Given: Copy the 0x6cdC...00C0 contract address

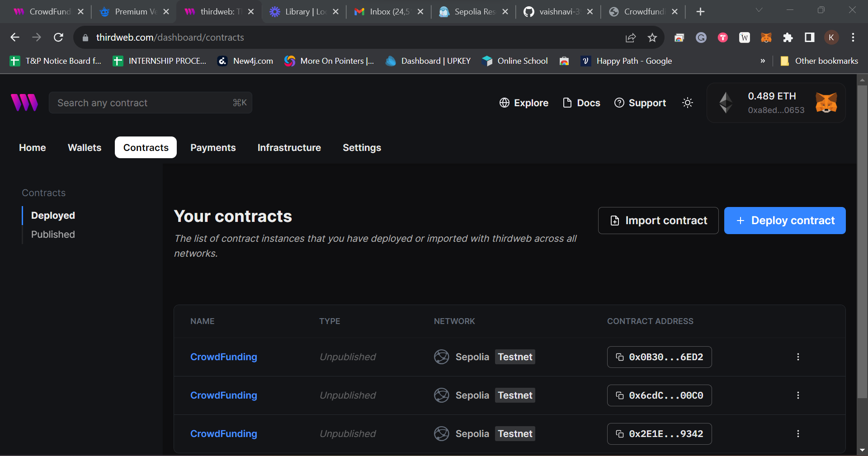Looking at the screenshot, I should click(x=659, y=395).
